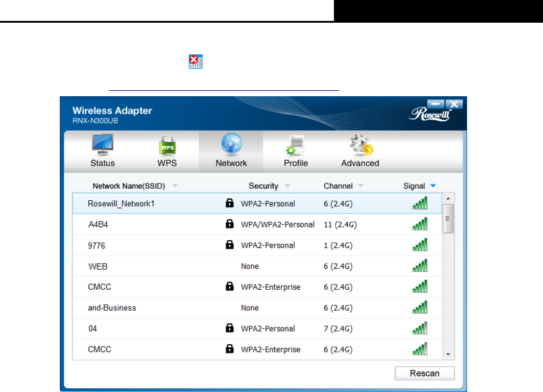Image resolution: width=543 pixels, height=392 pixels.
Task: Open the Profile document icon
Action: pos(294,145)
